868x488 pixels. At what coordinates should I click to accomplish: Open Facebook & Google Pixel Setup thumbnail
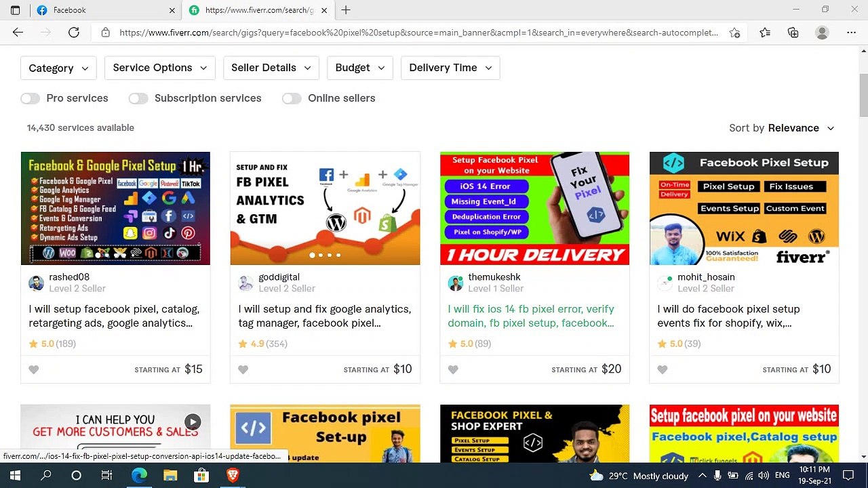[115, 208]
